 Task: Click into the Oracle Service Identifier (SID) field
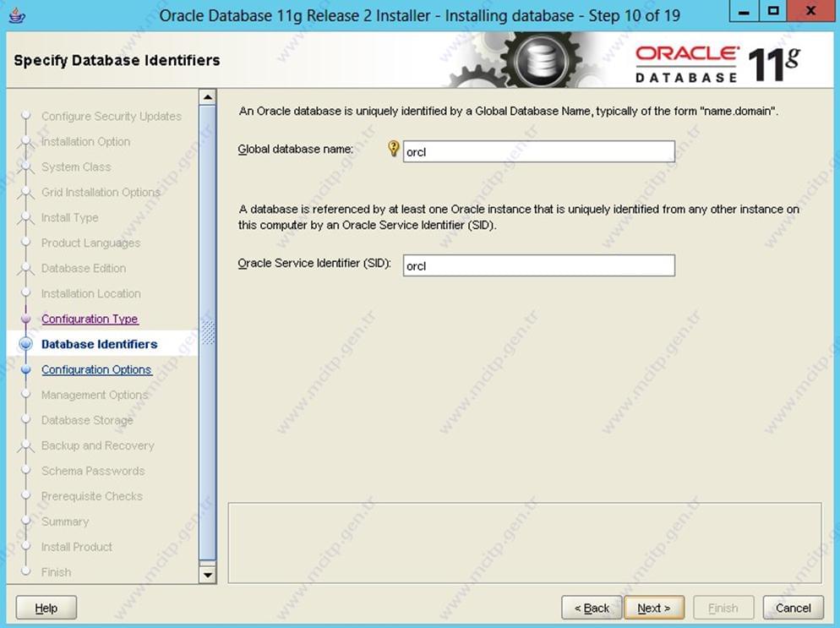[538, 265]
